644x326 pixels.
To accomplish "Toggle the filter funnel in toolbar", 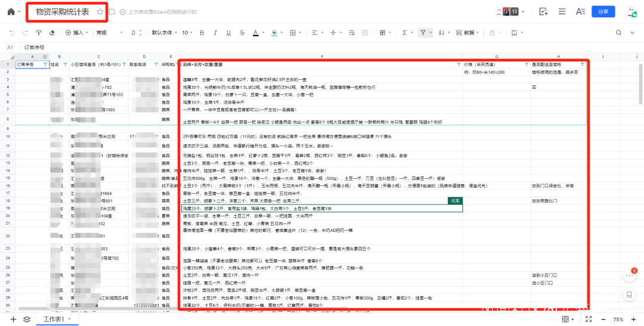I will pyautogui.click(x=423, y=33).
